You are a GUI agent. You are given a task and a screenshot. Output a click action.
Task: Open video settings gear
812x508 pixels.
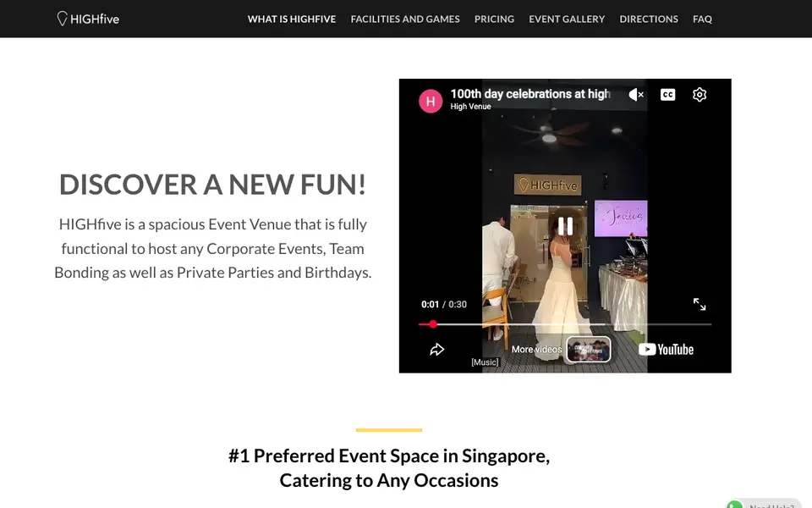click(x=700, y=94)
